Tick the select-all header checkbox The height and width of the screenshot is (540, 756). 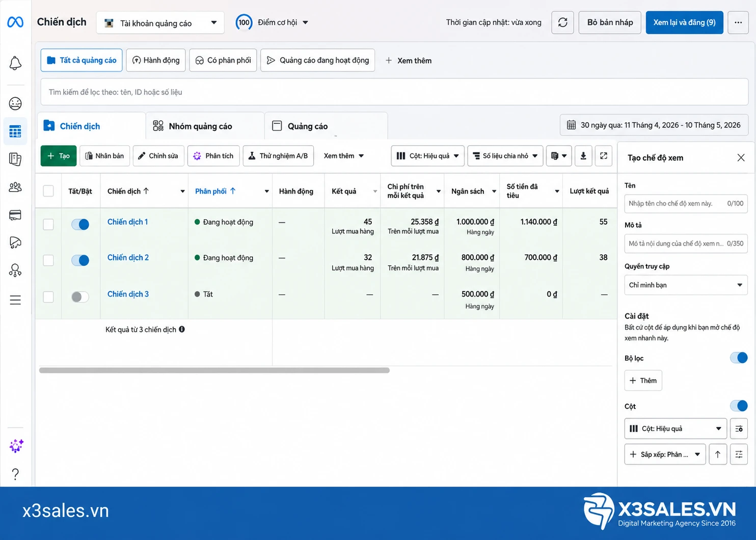[48, 191]
